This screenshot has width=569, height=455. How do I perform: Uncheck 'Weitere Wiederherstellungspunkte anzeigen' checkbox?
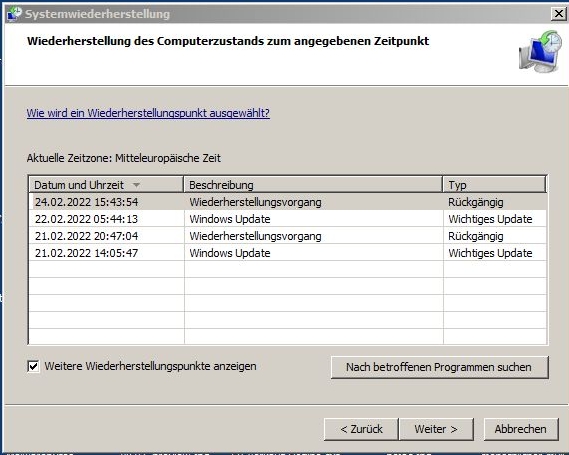coord(33,366)
